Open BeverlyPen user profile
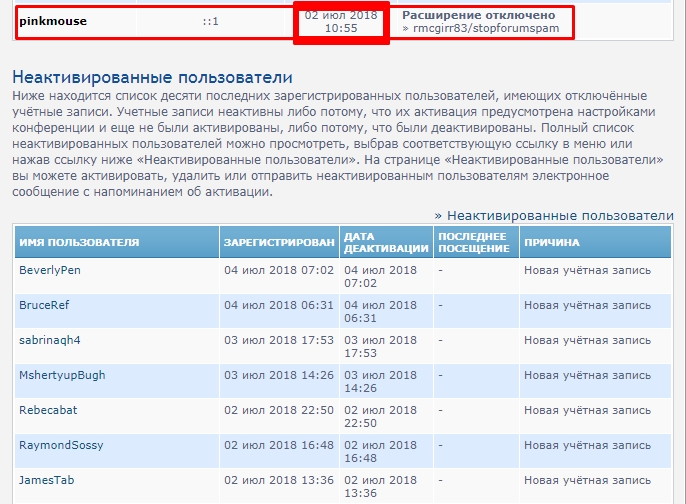The height and width of the screenshot is (504, 686). point(50,270)
